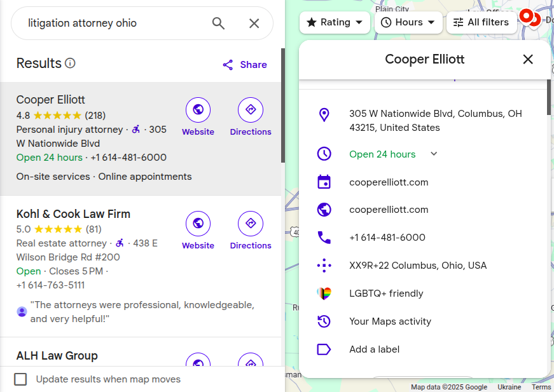Screen dimensions: 554x392
Task: Select LGBTQ+ friendly attribute
Action: coord(386,294)
